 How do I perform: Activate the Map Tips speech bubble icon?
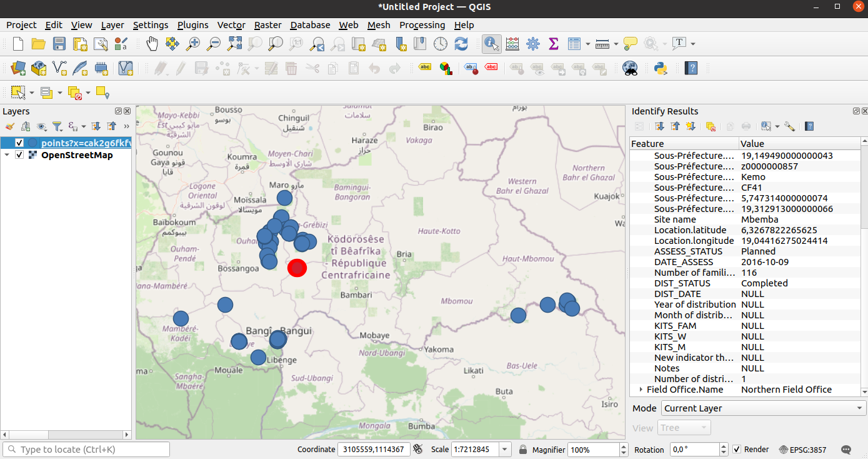631,44
